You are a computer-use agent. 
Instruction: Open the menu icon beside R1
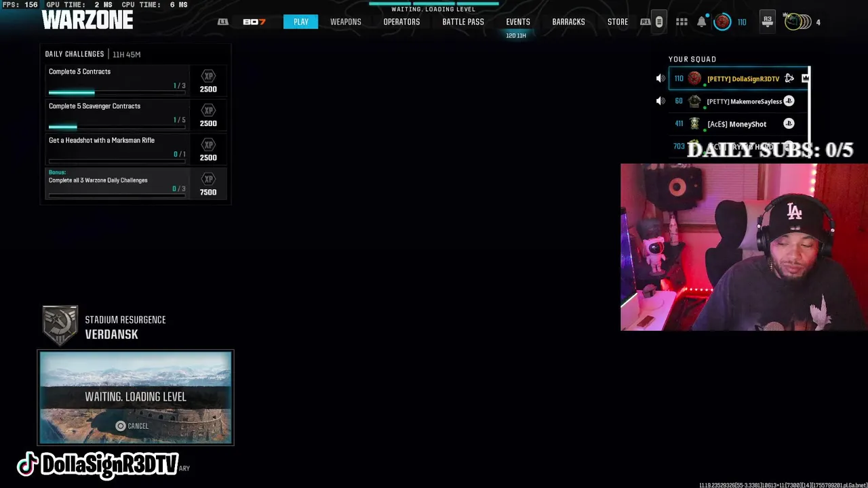point(659,22)
